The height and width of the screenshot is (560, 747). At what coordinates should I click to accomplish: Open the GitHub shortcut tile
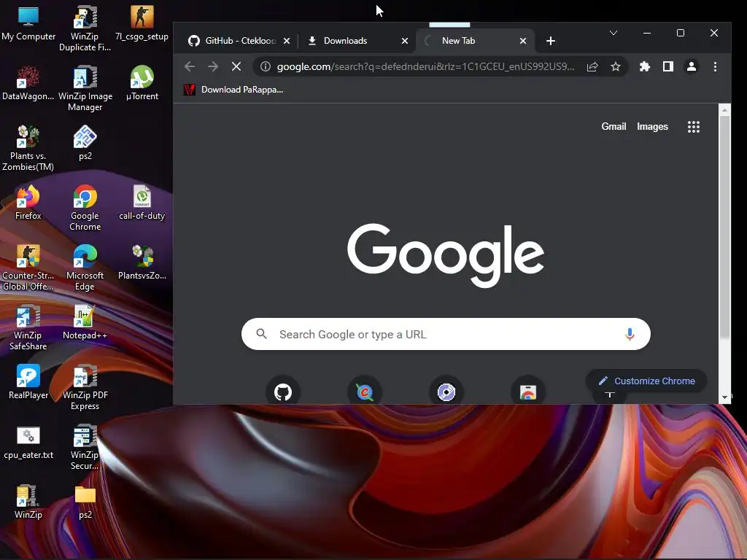[x=283, y=392]
